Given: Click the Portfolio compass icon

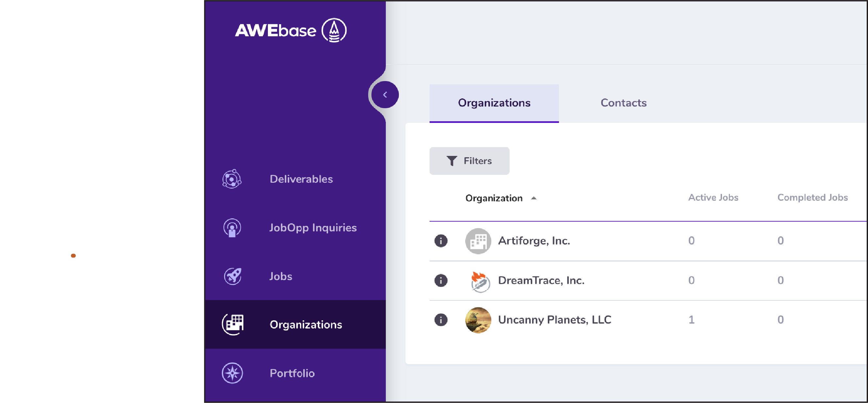Looking at the screenshot, I should coord(232,373).
